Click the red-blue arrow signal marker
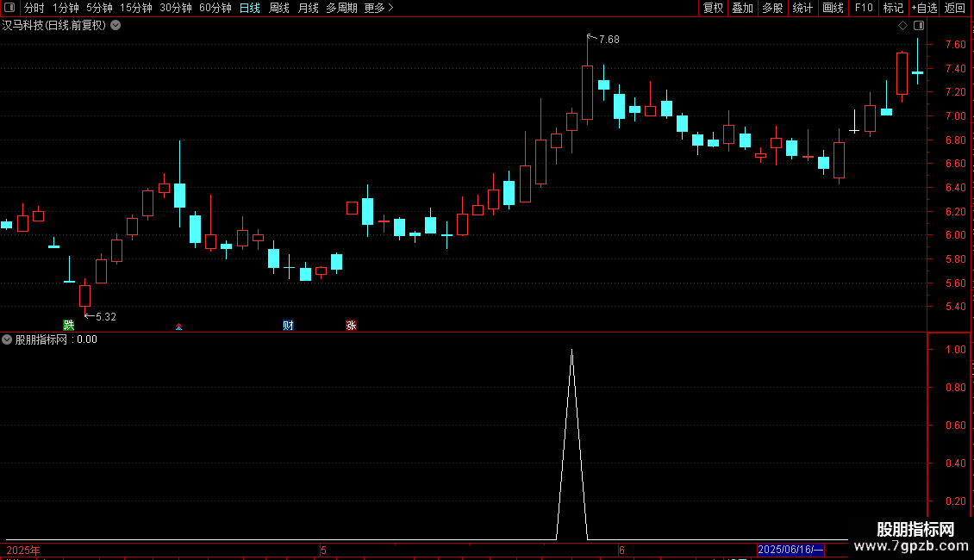Viewport: 974px width, 560px height. (179, 327)
